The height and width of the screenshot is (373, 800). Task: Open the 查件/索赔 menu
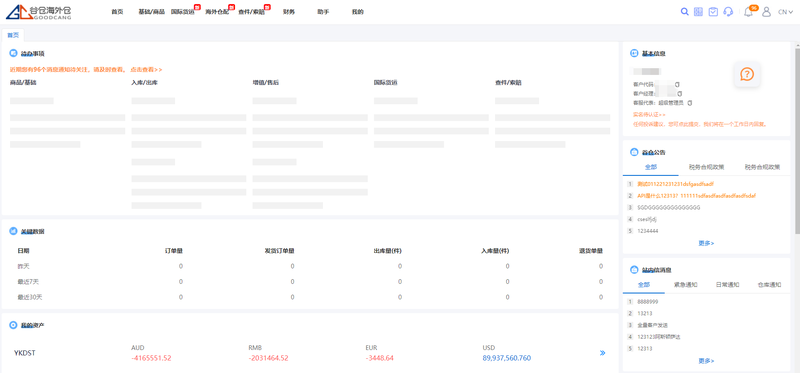(252, 12)
